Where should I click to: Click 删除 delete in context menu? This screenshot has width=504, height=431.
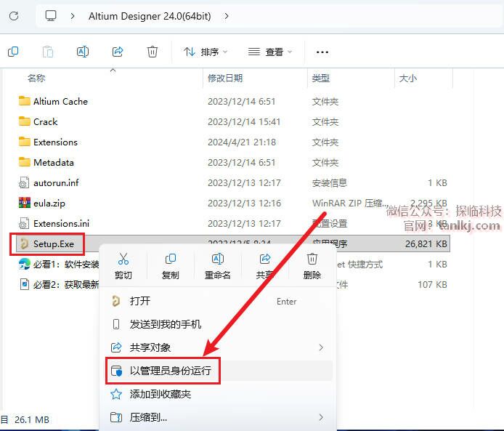(x=312, y=266)
